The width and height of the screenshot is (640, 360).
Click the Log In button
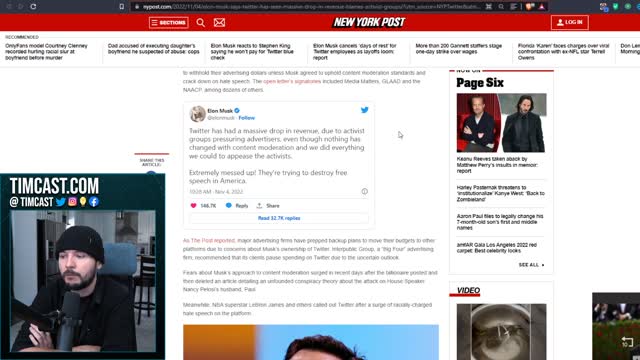tap(569, 22)
